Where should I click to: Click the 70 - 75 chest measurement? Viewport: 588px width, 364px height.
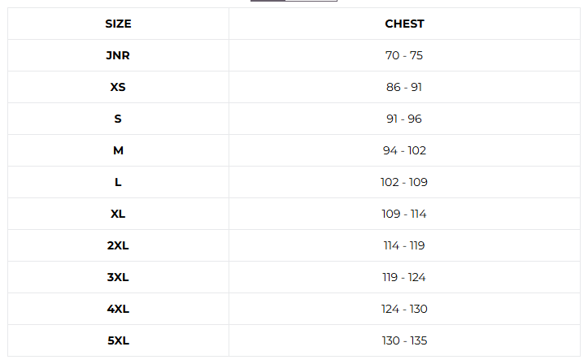[404, 55]
